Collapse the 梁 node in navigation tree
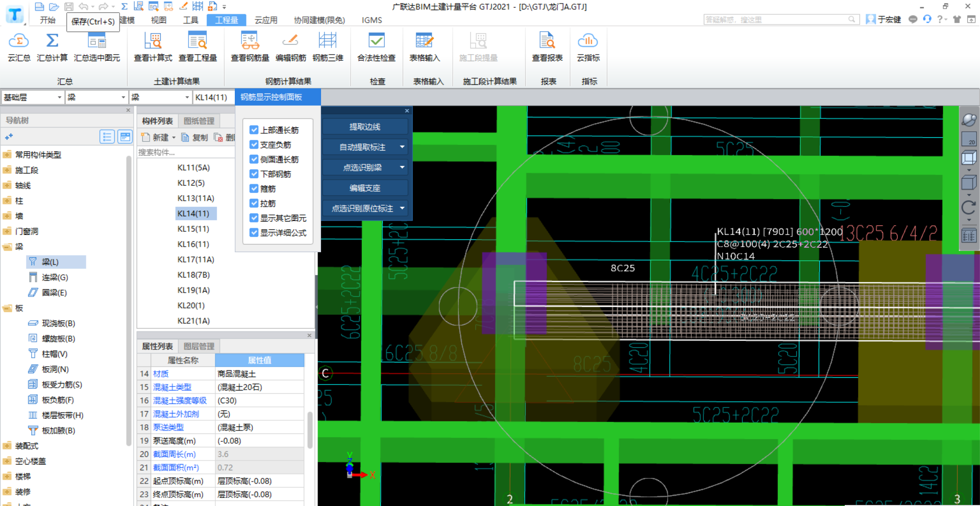The width and height of the screenshot is (980, 506). coord(7,247)
